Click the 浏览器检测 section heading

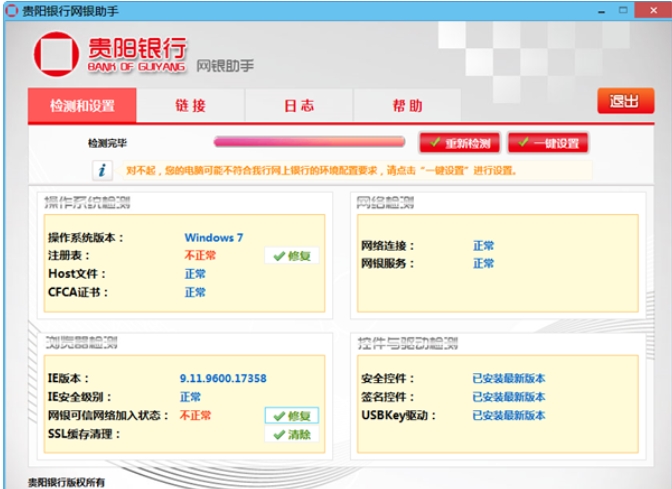81,342
